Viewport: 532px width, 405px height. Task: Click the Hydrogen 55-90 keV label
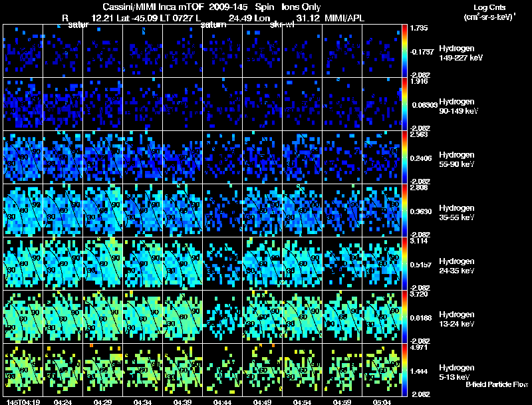pyautogui.click(x=456, y=160)
